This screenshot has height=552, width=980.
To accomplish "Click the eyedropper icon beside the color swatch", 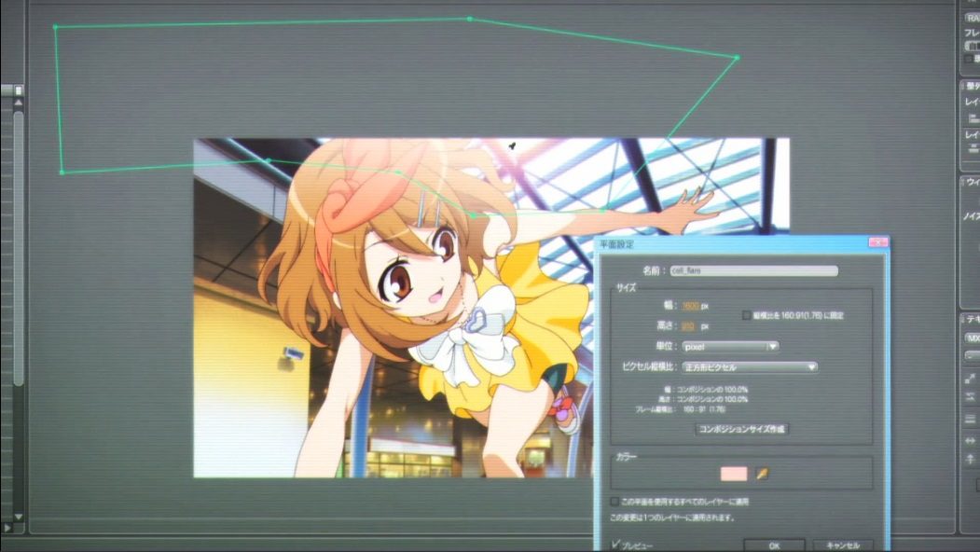I will coord(762,474).
